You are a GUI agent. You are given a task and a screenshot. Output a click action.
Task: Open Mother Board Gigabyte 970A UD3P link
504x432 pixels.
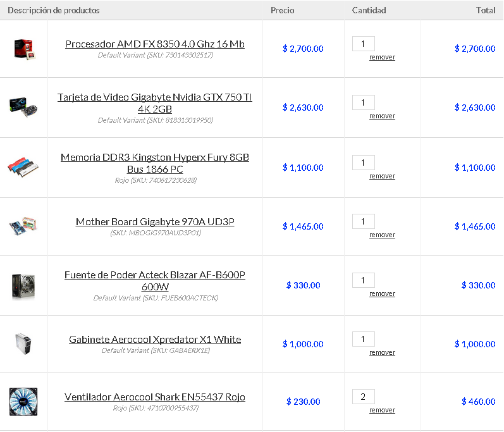(x=155, y=222)
